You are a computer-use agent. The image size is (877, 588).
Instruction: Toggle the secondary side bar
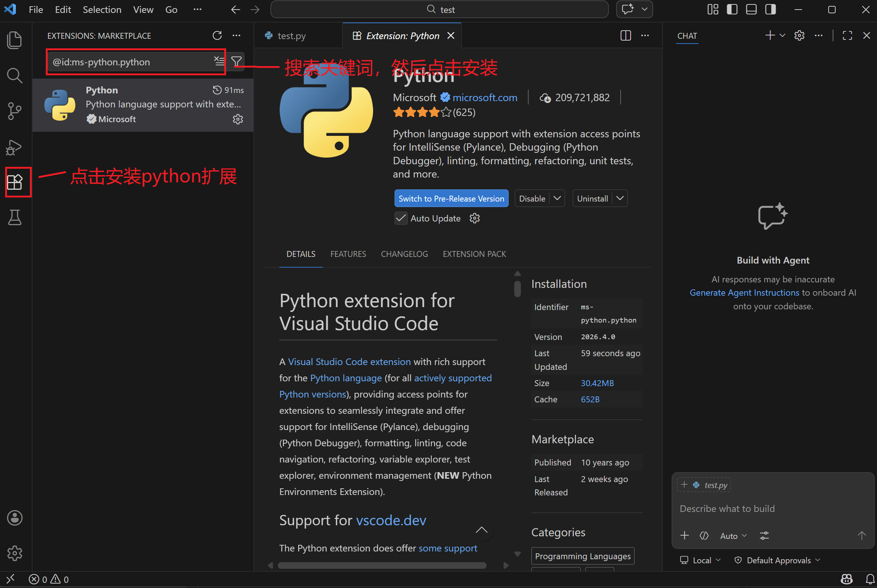770,9
